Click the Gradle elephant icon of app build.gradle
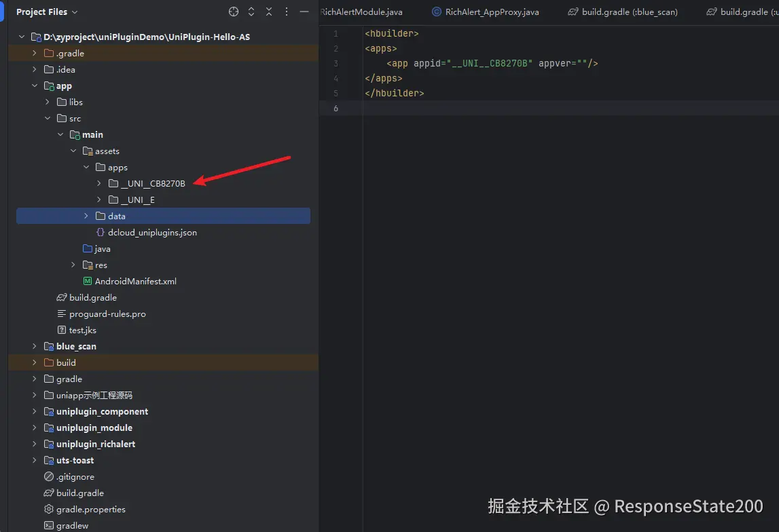Image resolution: width=779 pixels, height=532 pixels. point(62,298)
